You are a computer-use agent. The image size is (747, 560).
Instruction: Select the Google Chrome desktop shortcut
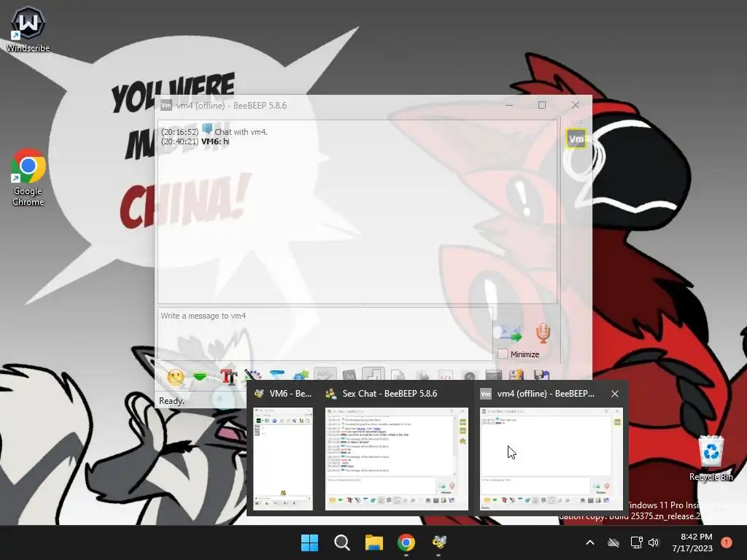(x=28, y=178)
